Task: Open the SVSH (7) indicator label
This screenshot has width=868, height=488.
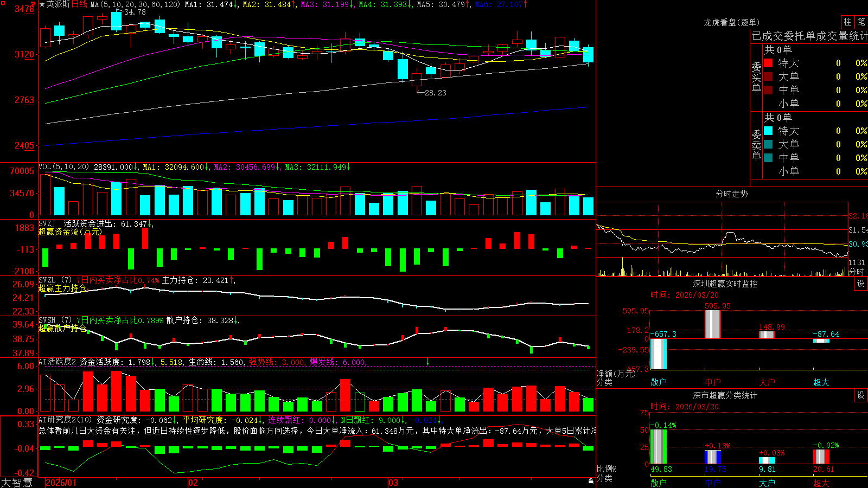Action: pos(55,320)
